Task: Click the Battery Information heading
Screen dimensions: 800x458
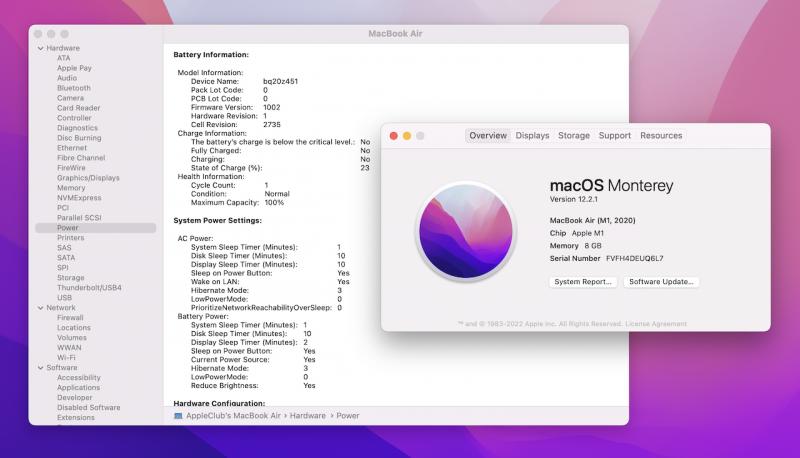Action: tap(211, 55)
